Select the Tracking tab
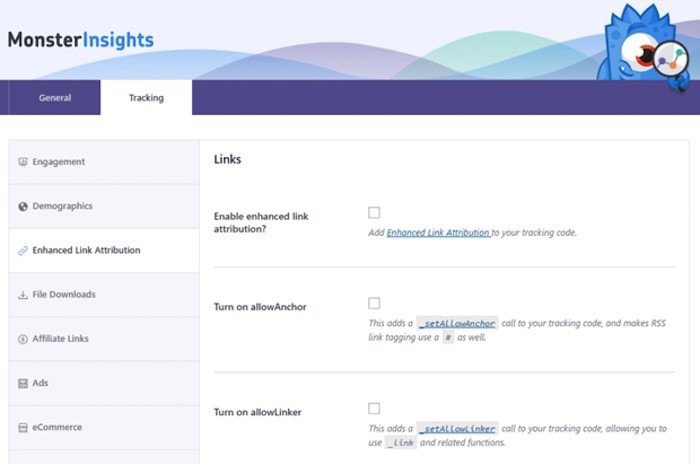Image resolution: width=700 pixels, height=473 pixels. pyautogui.click(x=146, y=98)
